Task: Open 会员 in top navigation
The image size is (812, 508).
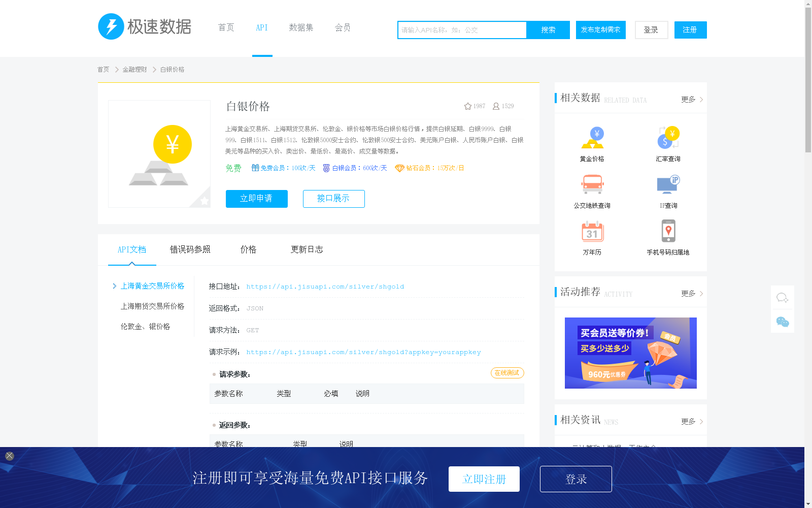Action: [x=343, y=27]
